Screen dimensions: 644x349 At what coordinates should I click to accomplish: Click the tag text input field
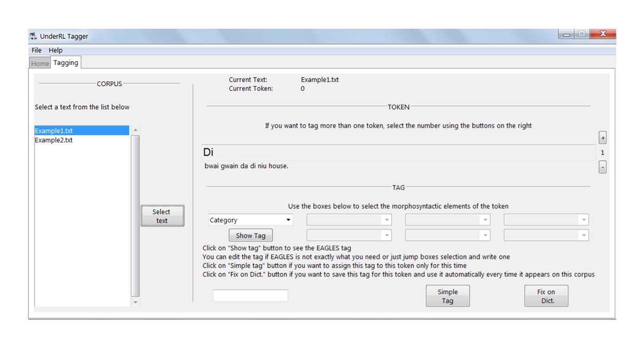250,295
